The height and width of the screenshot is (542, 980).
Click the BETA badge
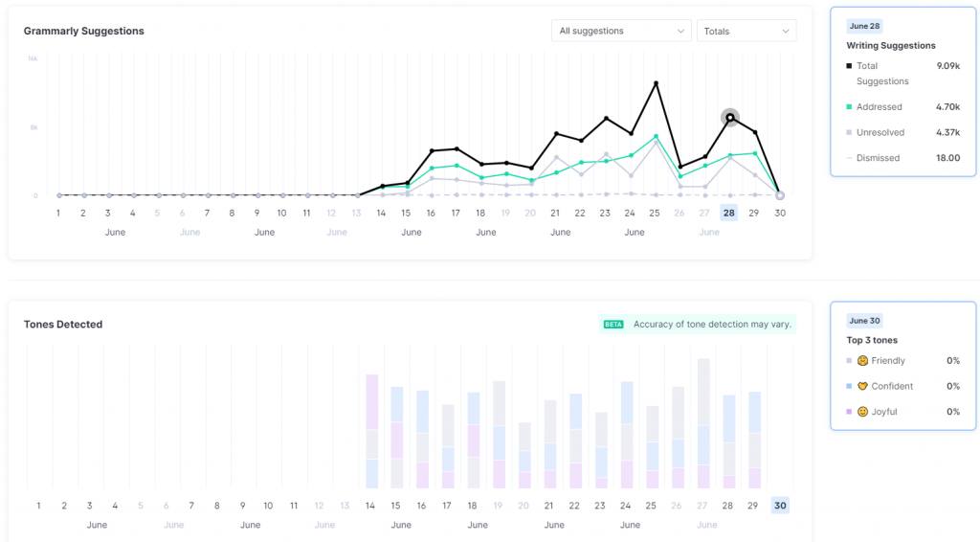pyautogui.click(x=613, y=325)
